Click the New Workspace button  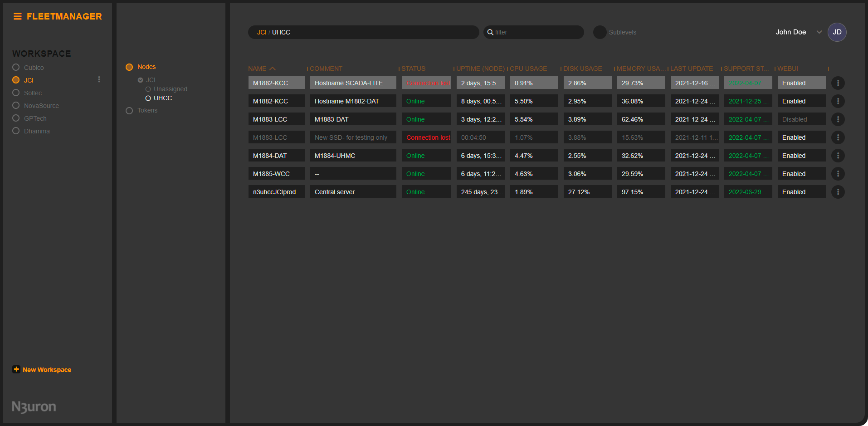pos(47,369)
